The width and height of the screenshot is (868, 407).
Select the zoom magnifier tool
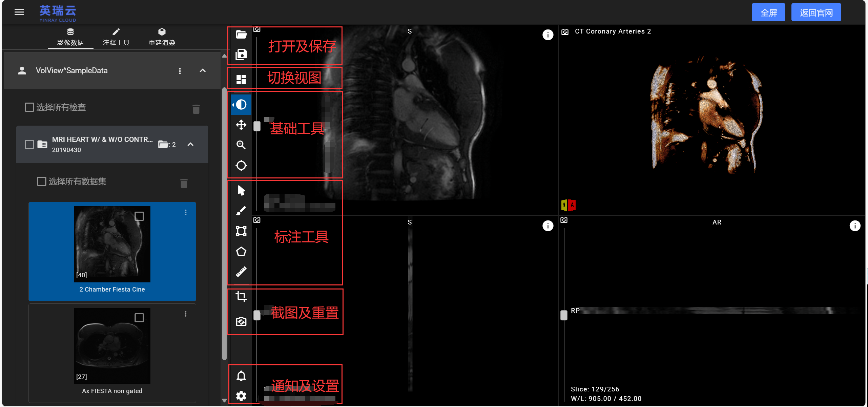(241, 145)
